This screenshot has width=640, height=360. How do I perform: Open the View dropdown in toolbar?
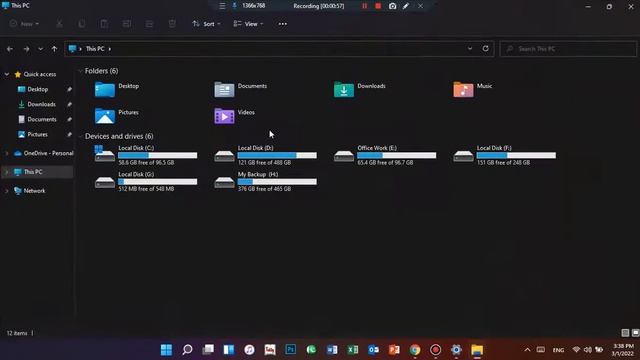[x=248, y=24]
